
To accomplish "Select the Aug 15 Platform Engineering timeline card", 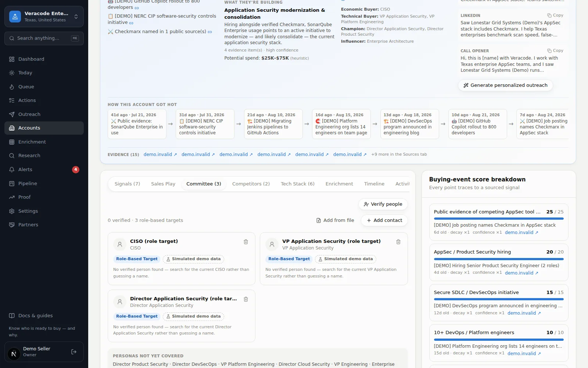I will pyautogui.click(x=341, y=124).
